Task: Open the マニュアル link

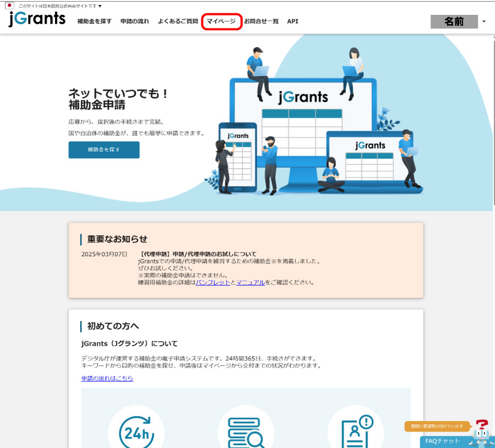Action: click(x=250, y=283)
